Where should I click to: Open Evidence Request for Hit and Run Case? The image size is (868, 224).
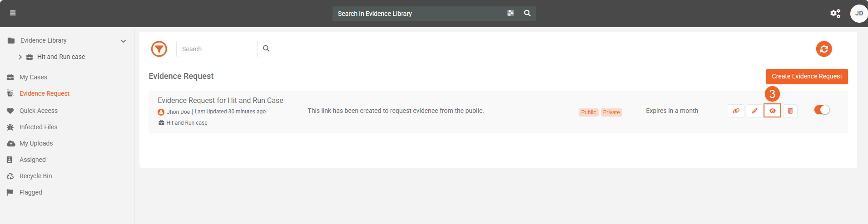(x=220, y=100)
